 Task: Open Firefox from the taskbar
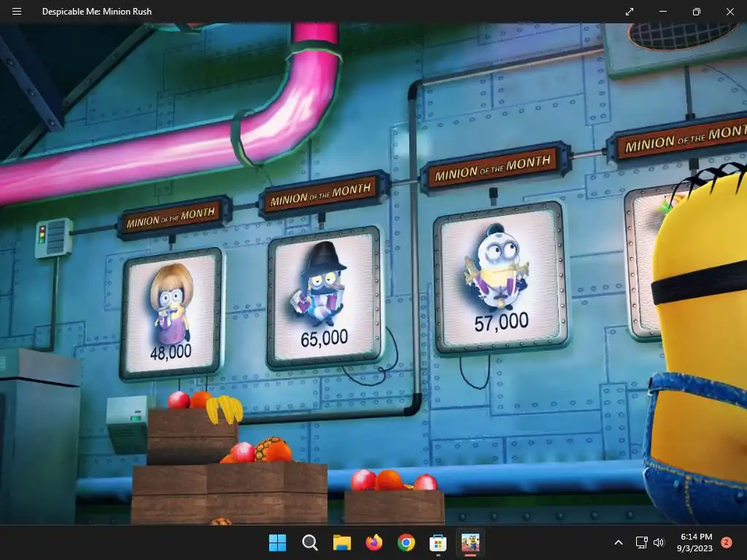coord(374,542)
